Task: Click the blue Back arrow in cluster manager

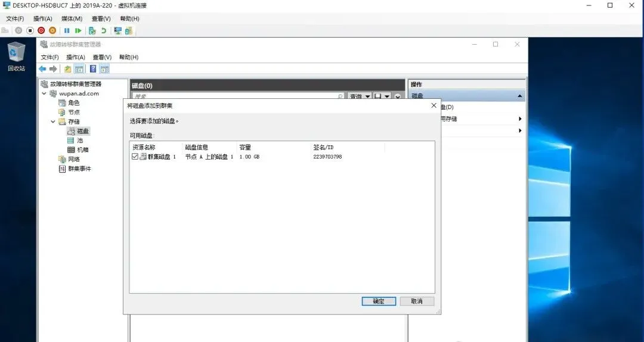Action: click(42, 69)
